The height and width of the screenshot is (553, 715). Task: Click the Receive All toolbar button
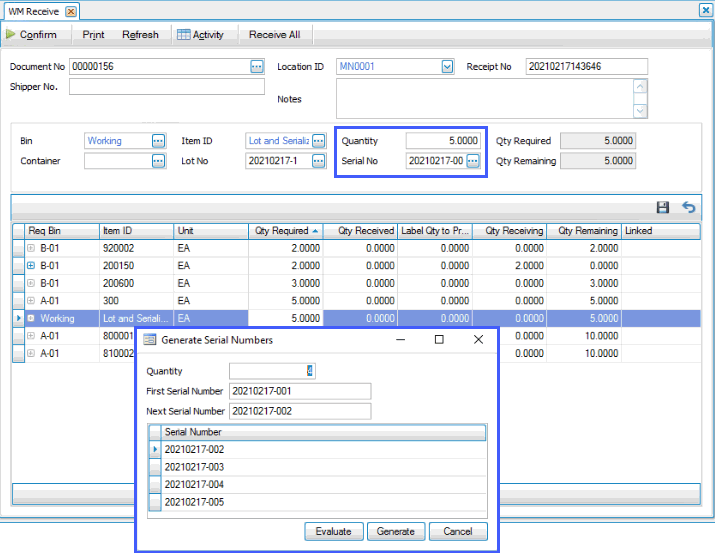point(274,35)
